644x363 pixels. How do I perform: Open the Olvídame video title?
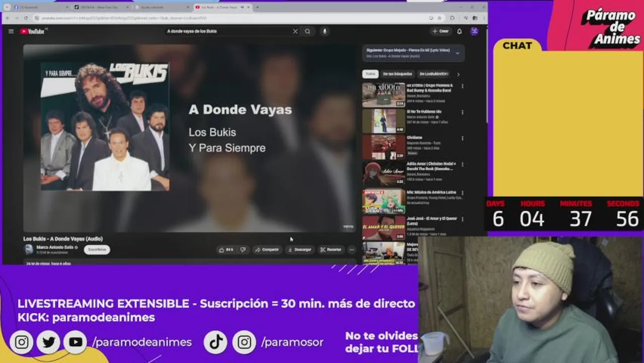tap(415, 138)
